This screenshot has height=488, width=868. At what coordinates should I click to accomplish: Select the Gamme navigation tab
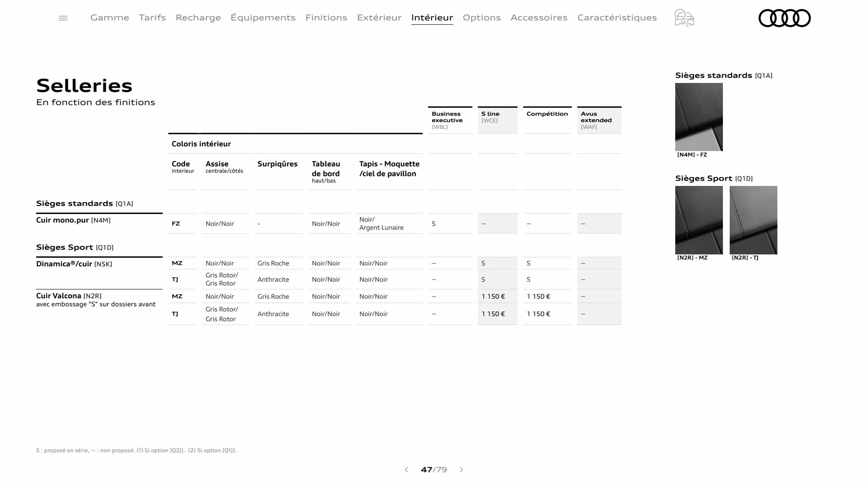110,17
